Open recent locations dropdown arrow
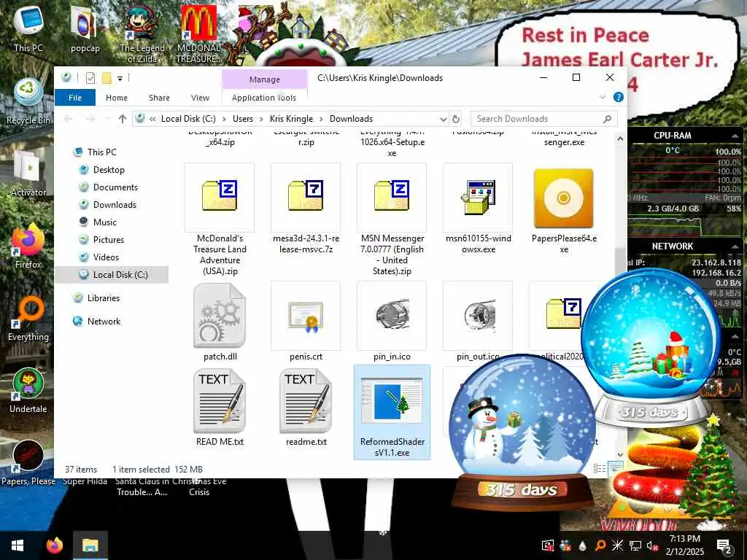747x560 pixels. click(x=108, y=119)
